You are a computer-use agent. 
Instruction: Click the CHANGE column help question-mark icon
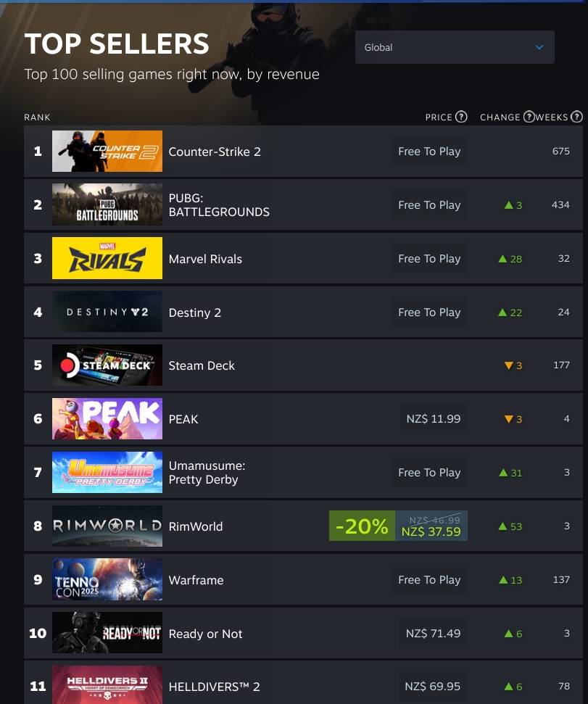click(x=529, y=117)
